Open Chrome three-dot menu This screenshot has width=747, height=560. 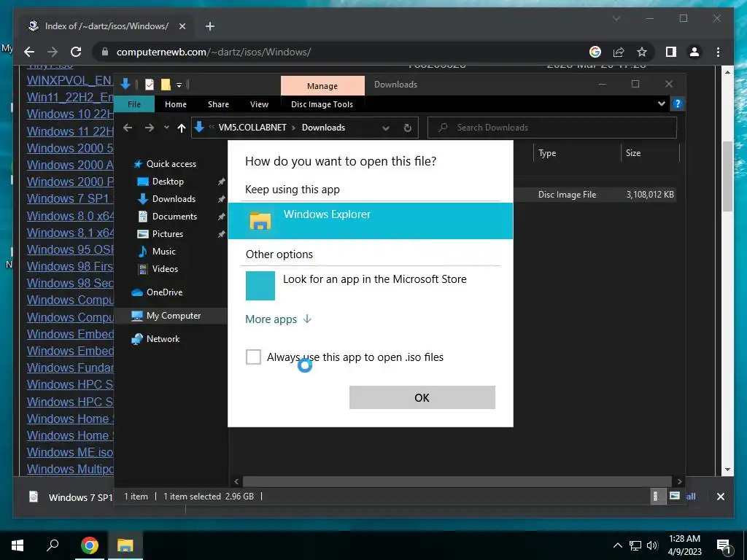[x=718, y=52]
